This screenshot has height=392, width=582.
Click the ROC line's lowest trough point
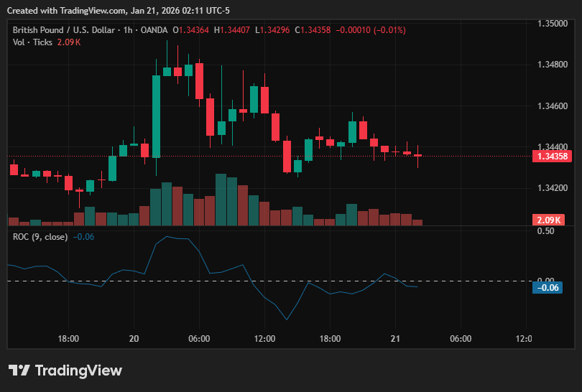pos(287,319)
